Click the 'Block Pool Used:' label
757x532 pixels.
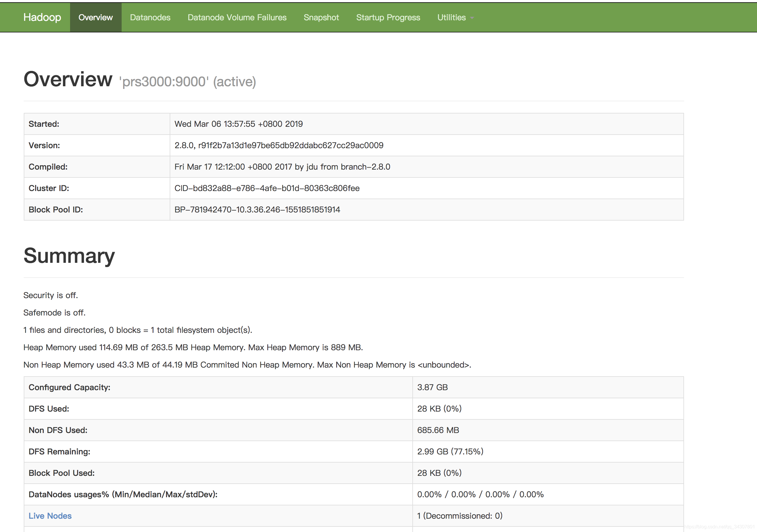pos(62,473)
